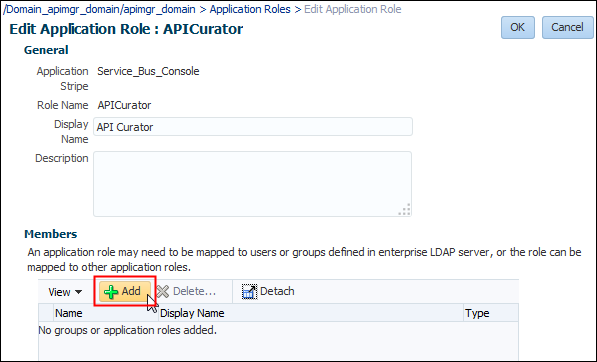Open the Application Roles breadcrumb link
This screenshot has height=362, width=597.
(250, 9)
